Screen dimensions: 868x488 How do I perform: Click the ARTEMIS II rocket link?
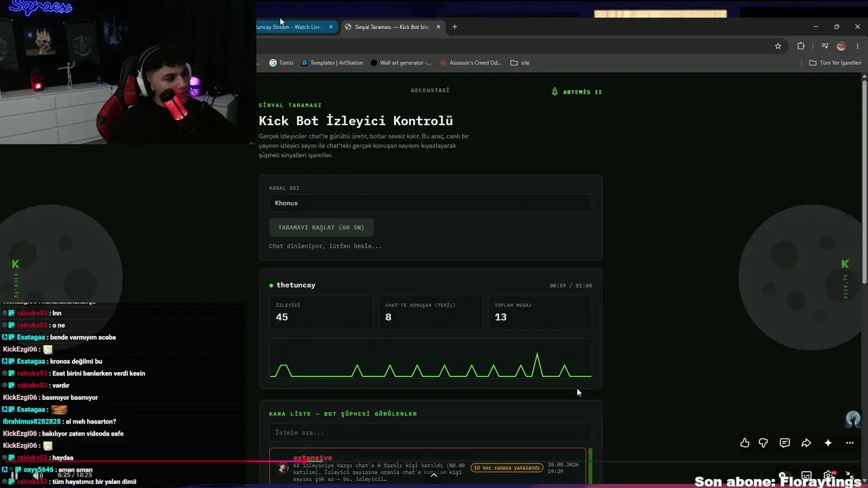click(x=576, y=91)
